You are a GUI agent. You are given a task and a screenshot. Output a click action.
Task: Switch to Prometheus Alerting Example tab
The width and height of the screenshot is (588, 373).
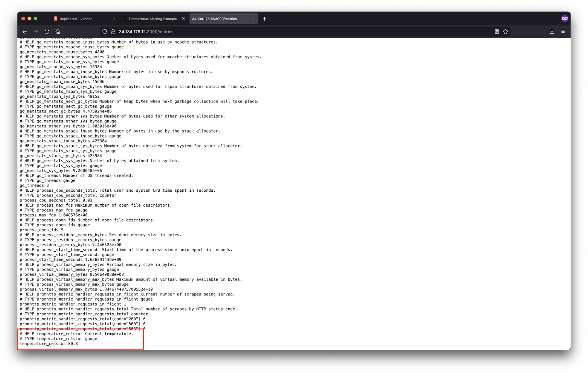pos(154,19)
